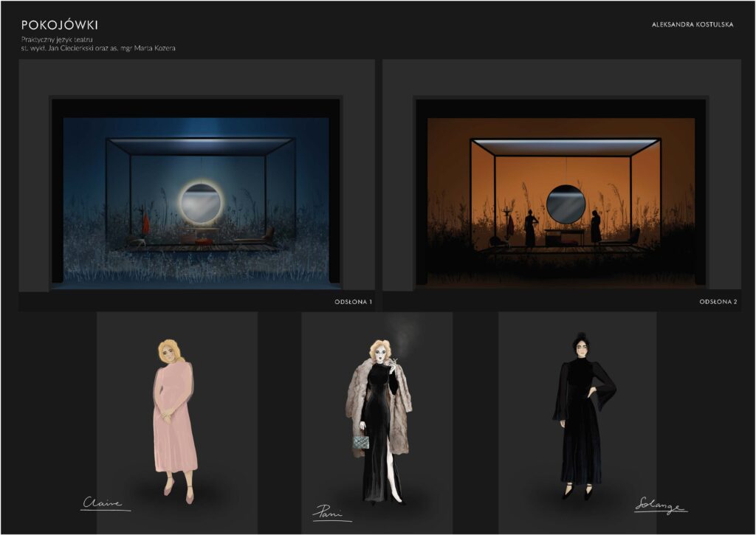Click the handwritten Solange signature
The width and height of the screenshot is (756, 535).
pos(659,505)
